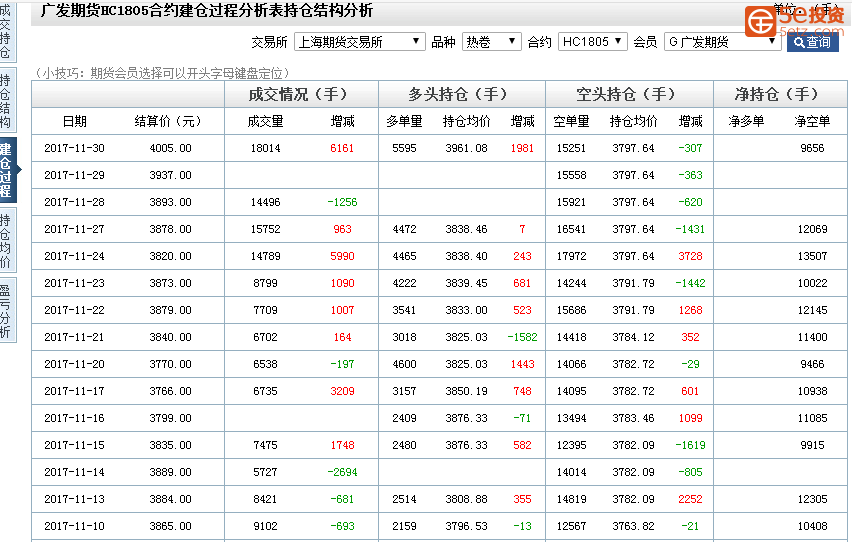Click green volume change -2694
Screen dimensions: 852x542
342,472
